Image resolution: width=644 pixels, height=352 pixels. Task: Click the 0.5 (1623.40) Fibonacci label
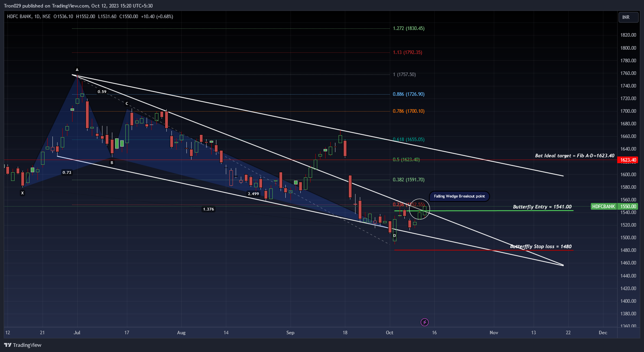click(406, 160)
